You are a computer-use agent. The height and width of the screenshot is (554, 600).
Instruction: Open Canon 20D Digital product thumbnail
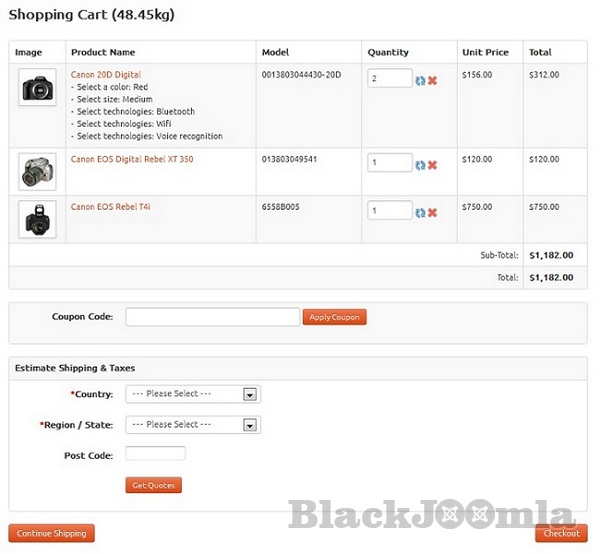coord(37,87)
